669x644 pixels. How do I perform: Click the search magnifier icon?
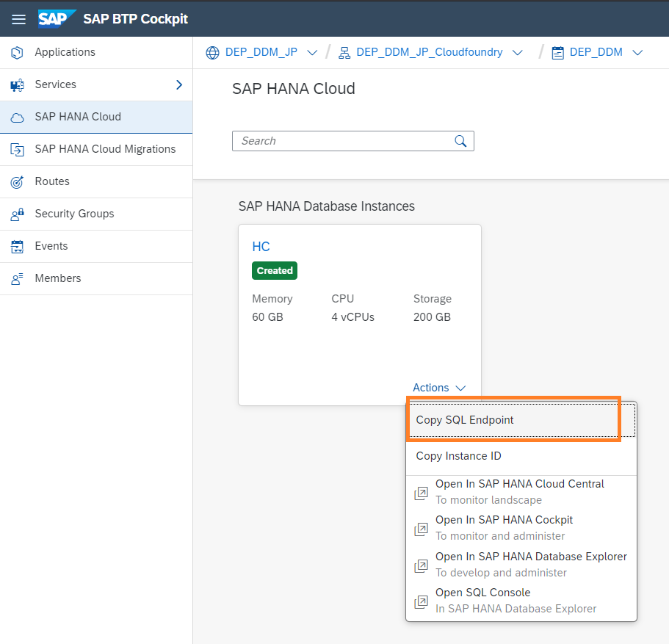460,141
